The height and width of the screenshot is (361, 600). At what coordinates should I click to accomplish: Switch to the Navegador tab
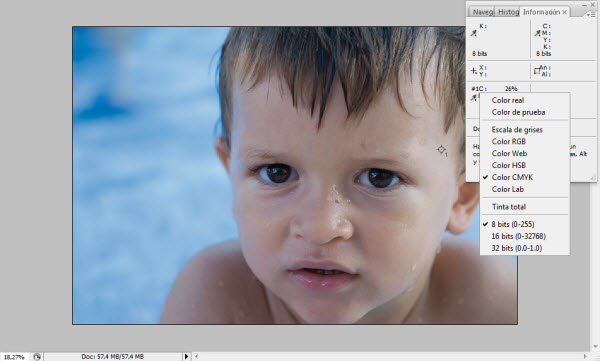(x=482, y=12)
